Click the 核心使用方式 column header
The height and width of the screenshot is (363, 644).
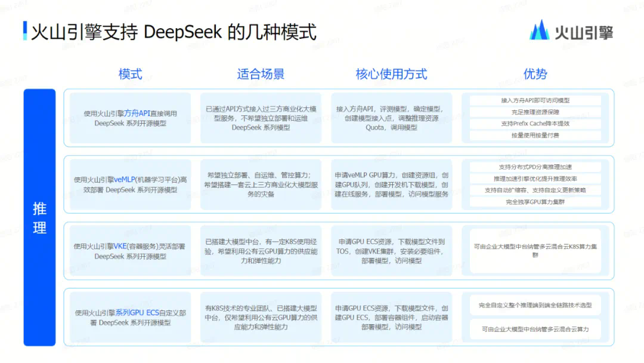[x=391, y=74]
